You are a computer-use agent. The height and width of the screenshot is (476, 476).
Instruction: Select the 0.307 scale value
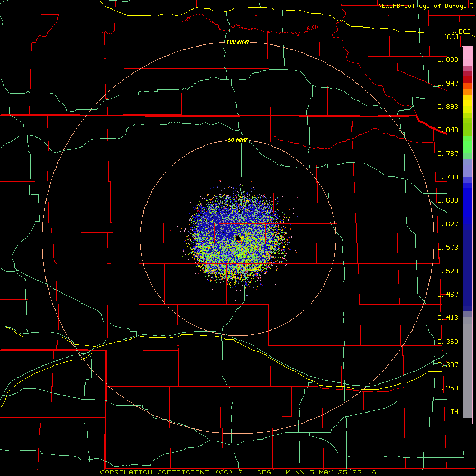point(448,365)
